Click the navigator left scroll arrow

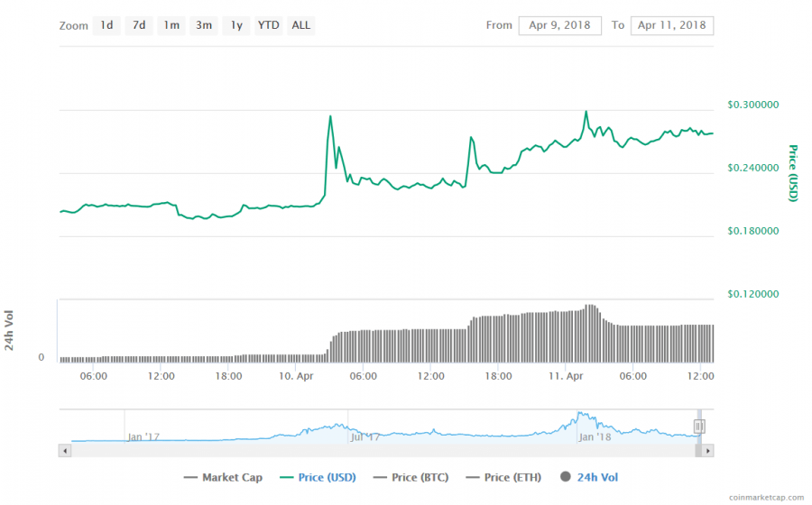(65, 451)
